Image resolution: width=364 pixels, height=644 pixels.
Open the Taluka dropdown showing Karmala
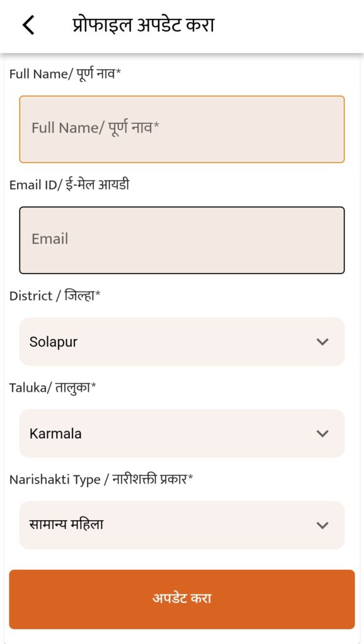182,433
